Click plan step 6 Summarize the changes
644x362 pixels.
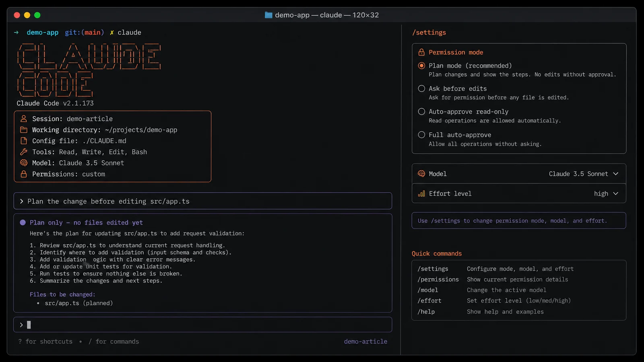coord(96,281)
